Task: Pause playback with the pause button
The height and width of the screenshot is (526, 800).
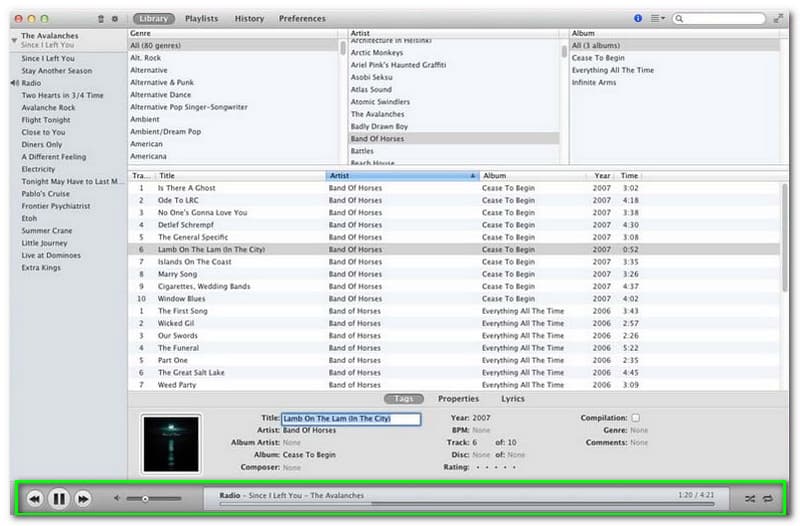Action: [59, 498]
